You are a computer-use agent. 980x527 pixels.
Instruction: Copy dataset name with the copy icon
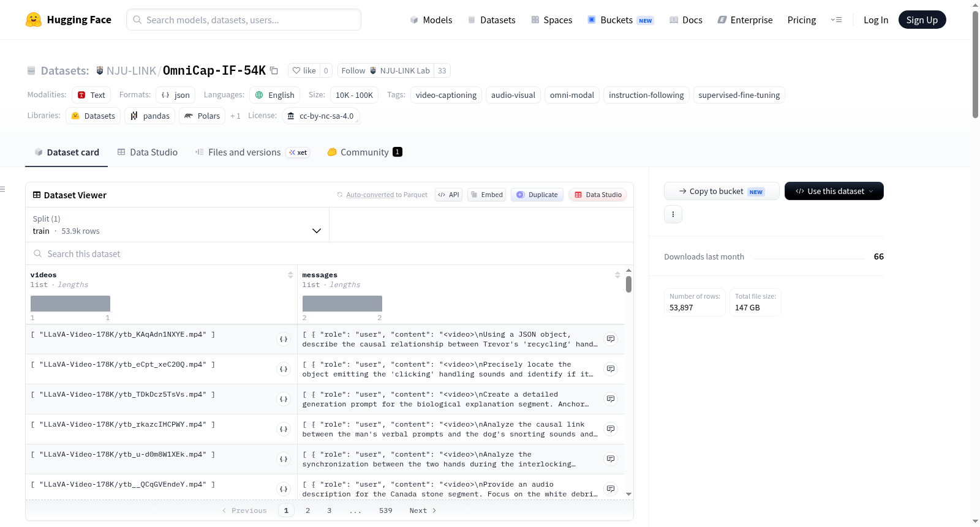[x=274, y=70]
